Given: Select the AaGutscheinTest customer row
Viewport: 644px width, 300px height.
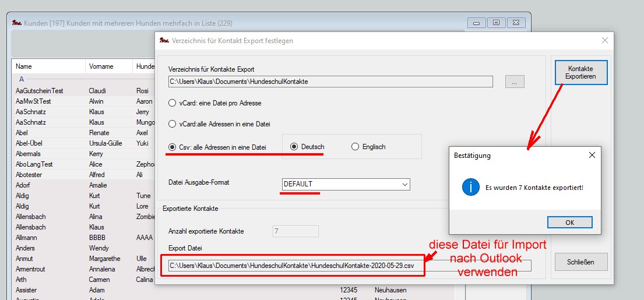Looking at the screenshot, I should coord(40,91).
